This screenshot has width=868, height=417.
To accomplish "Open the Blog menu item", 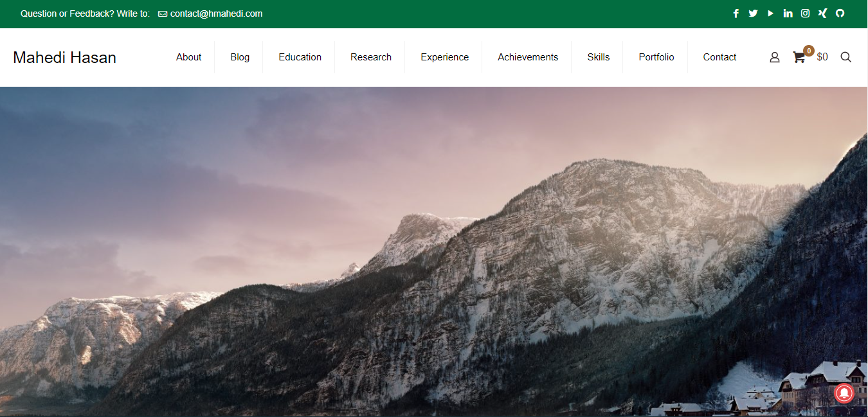I will [x=240, y=57].
